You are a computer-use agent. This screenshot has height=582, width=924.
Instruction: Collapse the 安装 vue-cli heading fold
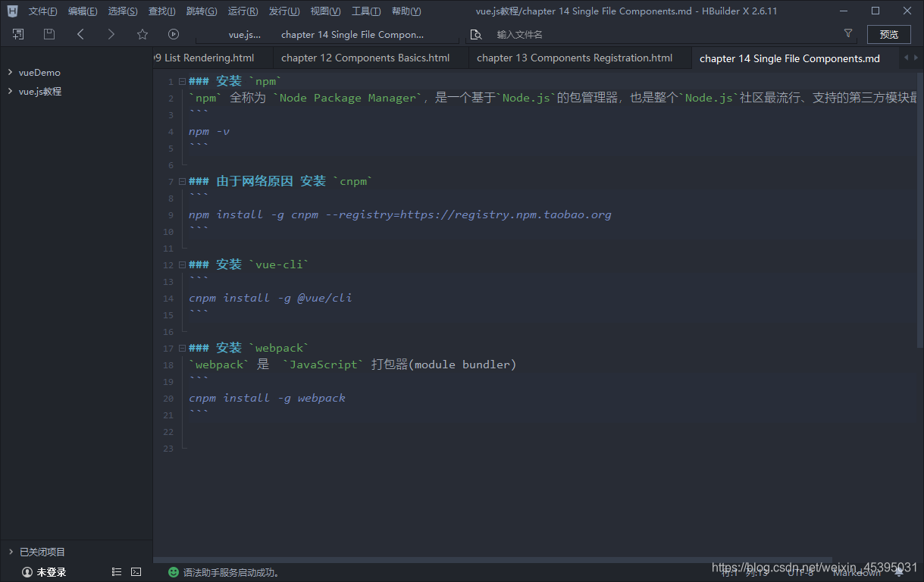(182, 264)
